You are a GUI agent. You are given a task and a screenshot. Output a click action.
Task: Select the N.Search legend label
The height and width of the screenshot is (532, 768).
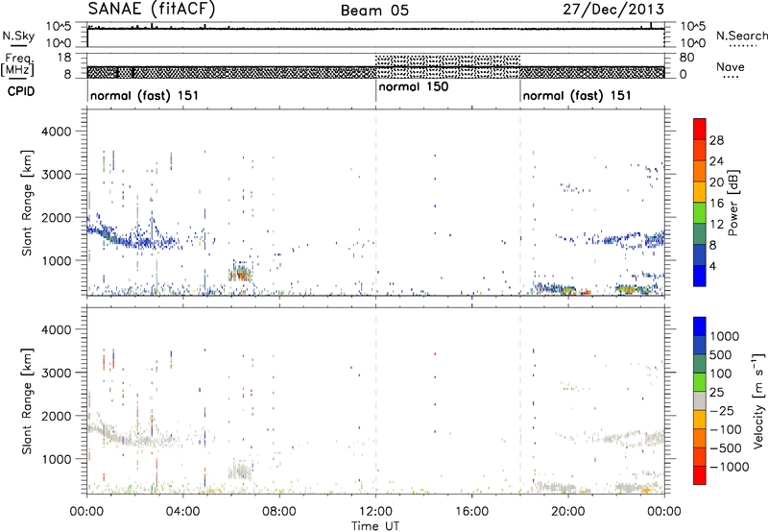pos(741,36)
